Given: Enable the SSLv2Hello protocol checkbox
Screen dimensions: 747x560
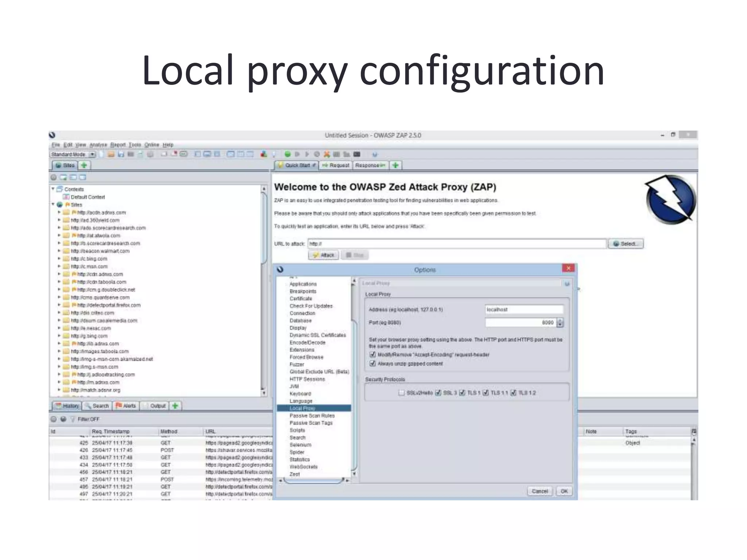Looking at the screenshot, I should [x=402, y=393].
